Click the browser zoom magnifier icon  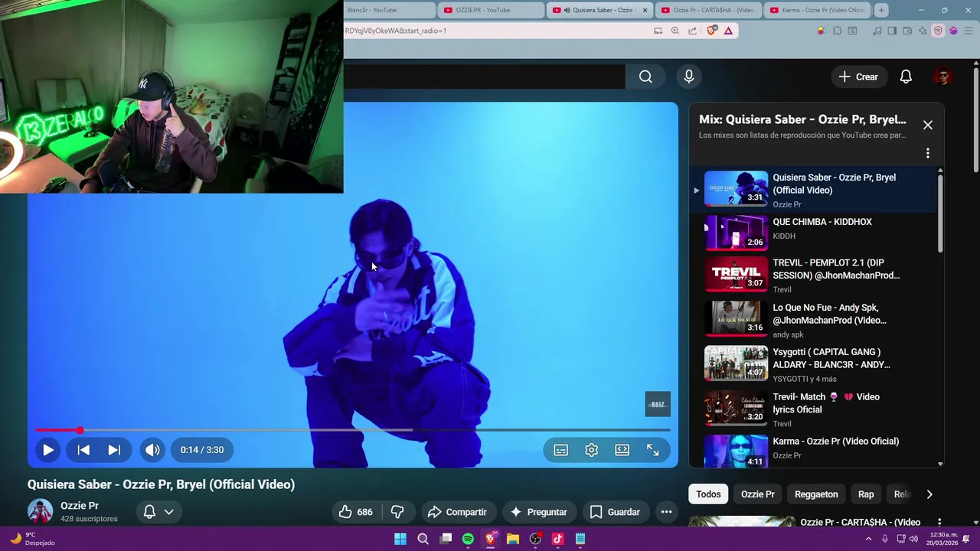[x=675, y=31]
